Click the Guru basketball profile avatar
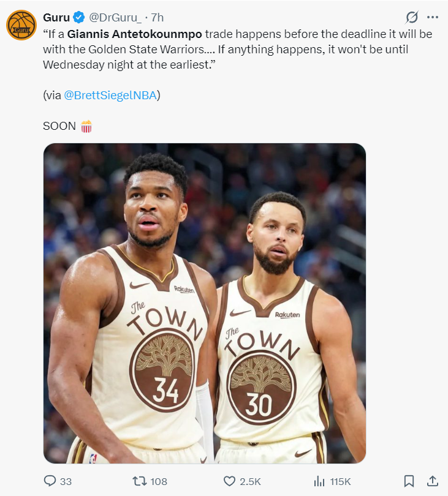Screen dimensions: 448x496 click(x=21, y=25)
